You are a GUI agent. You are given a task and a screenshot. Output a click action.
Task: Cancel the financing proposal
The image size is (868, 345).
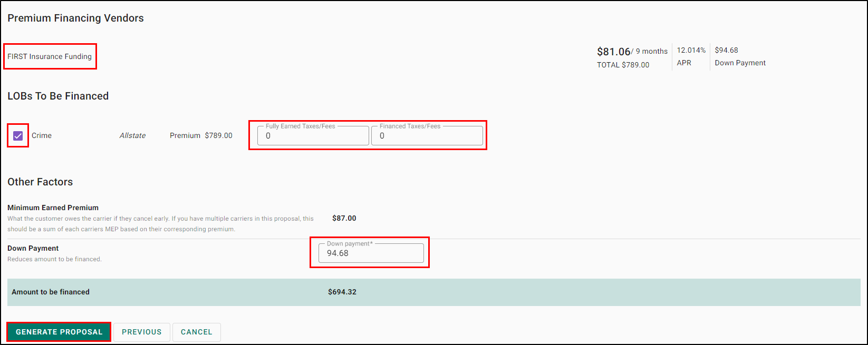tap(197, 332)
